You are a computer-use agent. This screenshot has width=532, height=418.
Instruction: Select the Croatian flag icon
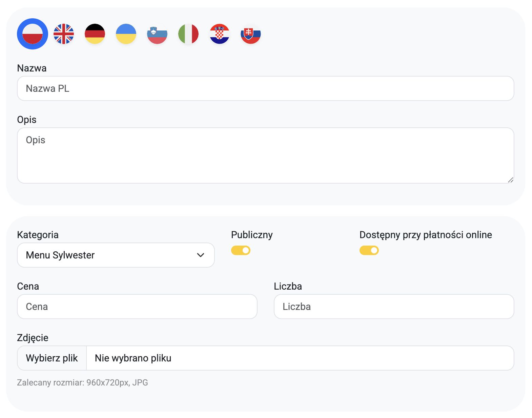pyautogui.click(x=220, y=34)
